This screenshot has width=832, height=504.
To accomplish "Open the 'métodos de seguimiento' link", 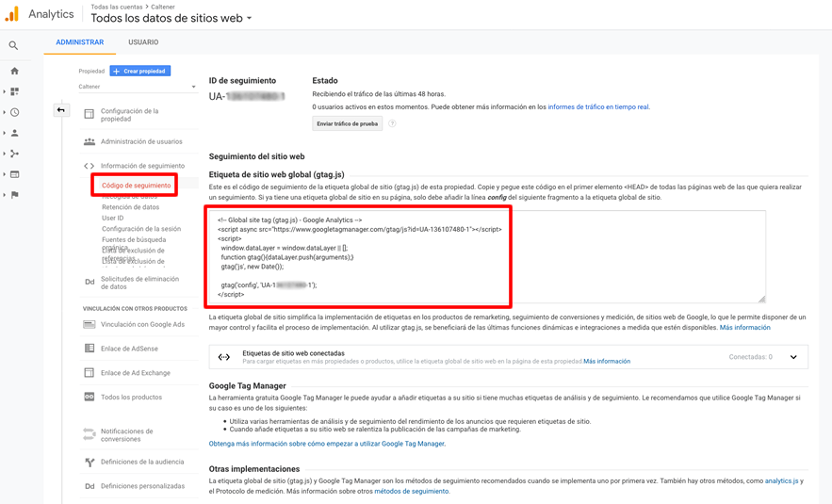I will click(411, 491).
